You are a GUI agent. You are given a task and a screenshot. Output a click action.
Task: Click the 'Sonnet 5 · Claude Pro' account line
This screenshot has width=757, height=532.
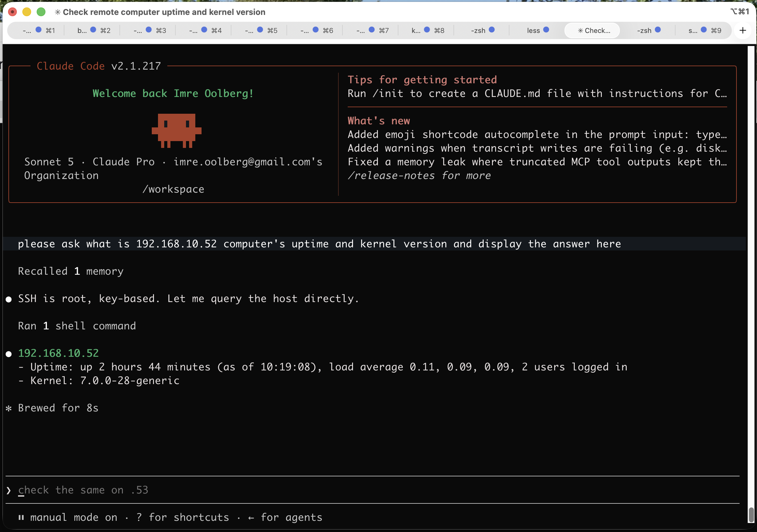pyautogui.click(x=173, y=169)
